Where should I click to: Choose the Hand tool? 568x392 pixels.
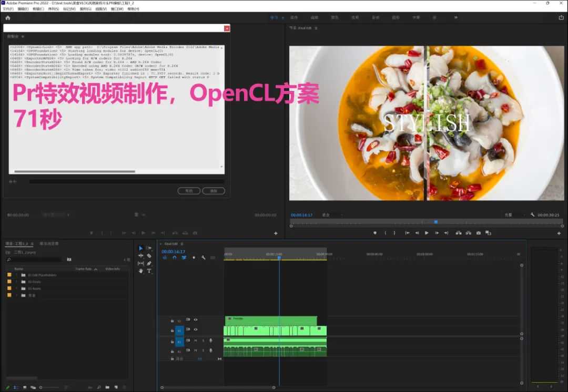141,271
